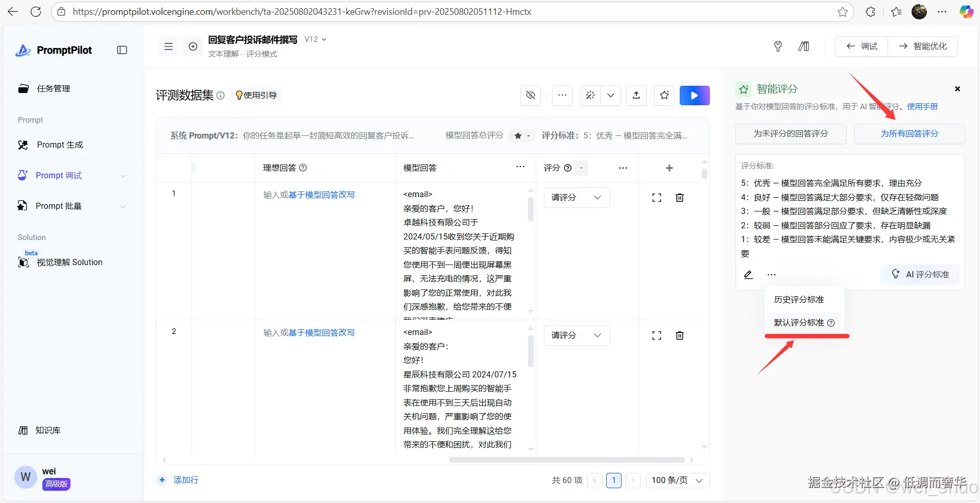This screenshot has width=980, height=503.
Task: Open the ellipsis menu next to AI 评分标准
Action: [771, 274]
